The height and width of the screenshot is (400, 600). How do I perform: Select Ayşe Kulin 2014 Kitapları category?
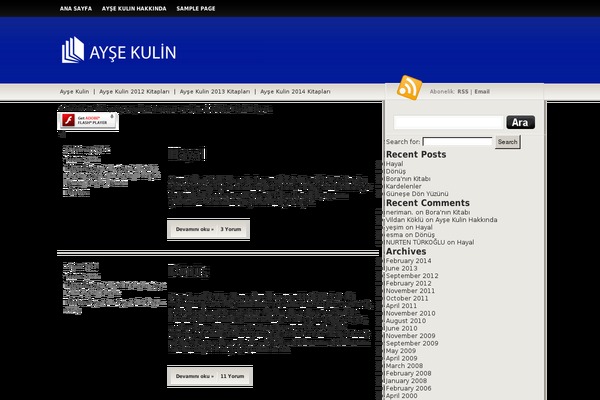[295, 91]
